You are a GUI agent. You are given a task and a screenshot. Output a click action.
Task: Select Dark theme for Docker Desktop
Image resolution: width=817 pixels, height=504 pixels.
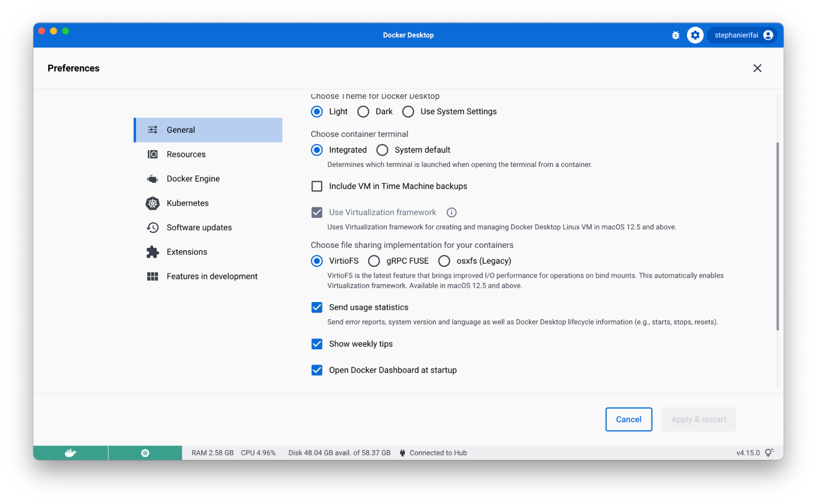pos(363,112)
